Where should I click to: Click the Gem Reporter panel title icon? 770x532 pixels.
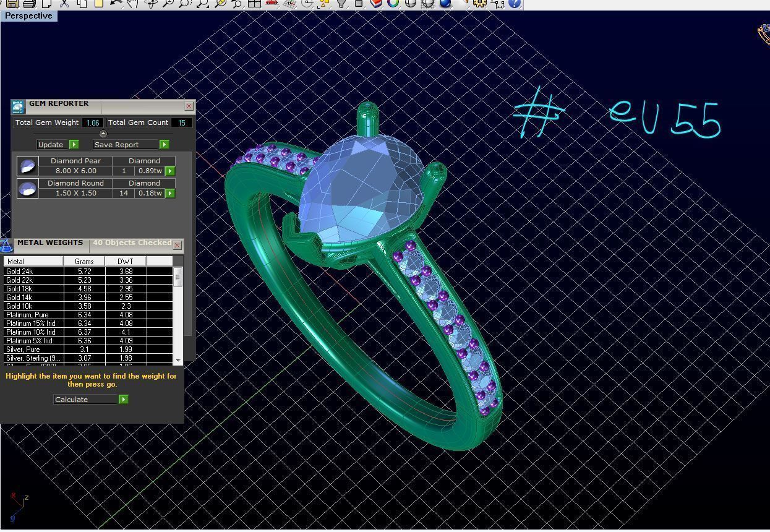coord(18,106)
